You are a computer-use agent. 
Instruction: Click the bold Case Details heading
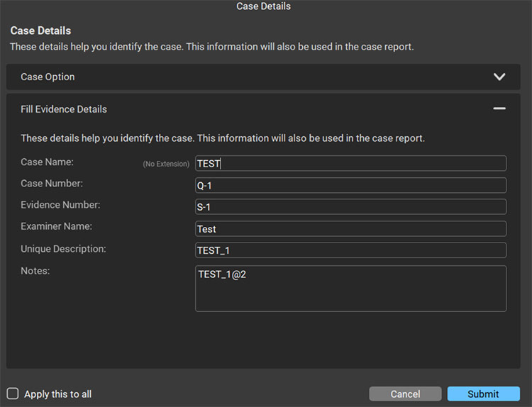tap(40, 30)
